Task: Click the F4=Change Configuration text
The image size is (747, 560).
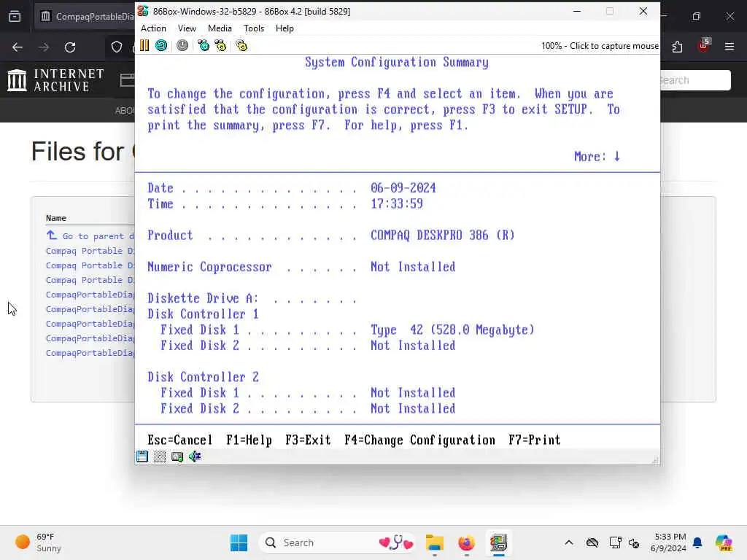Action: click(419, 440)
